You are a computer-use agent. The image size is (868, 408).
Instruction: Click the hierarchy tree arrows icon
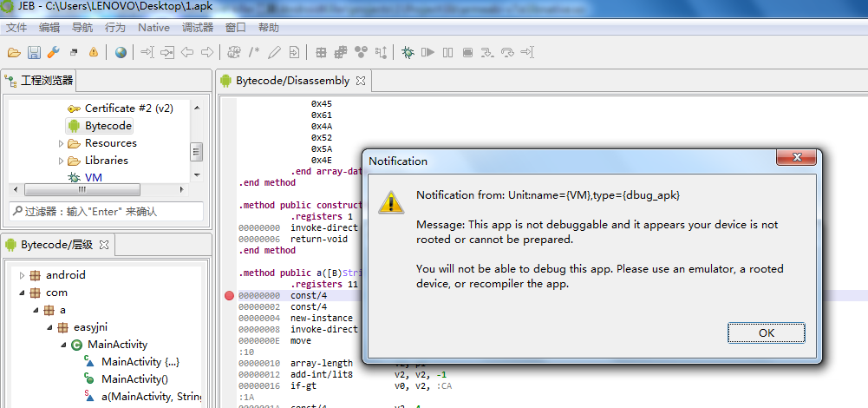pos(381,53)
